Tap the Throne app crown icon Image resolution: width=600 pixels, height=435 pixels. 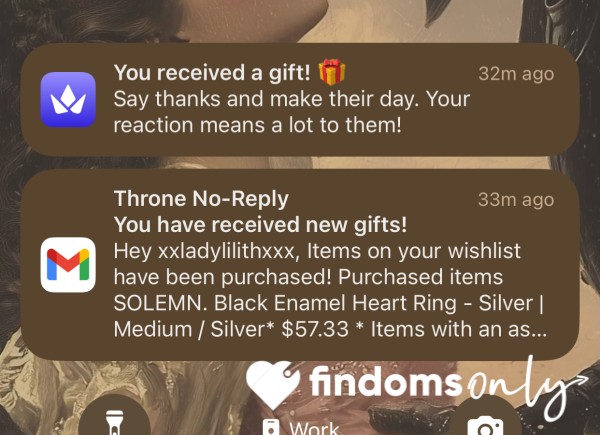click(x=68, y=99)
